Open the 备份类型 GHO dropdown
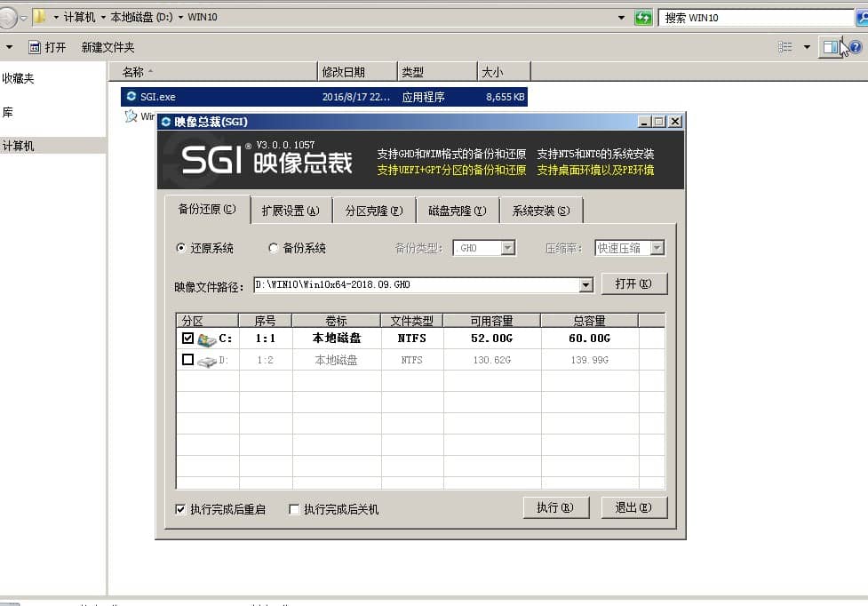 click(x=510, y=248)
